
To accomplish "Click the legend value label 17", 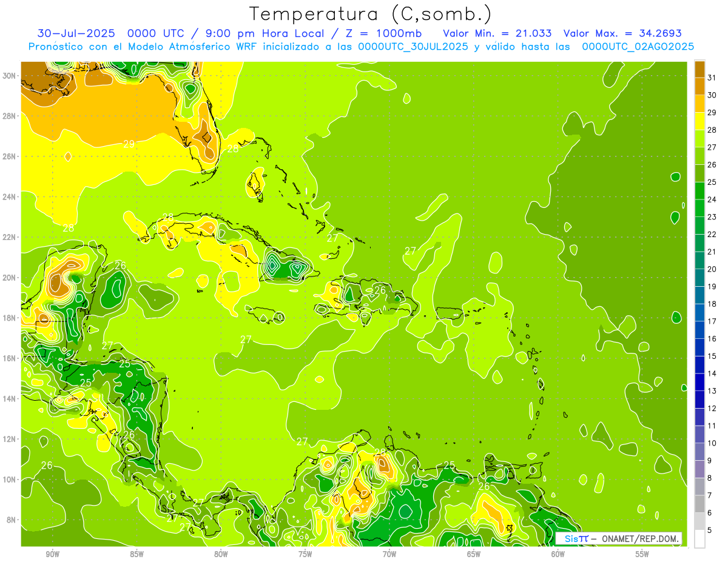I will (712, 321).
